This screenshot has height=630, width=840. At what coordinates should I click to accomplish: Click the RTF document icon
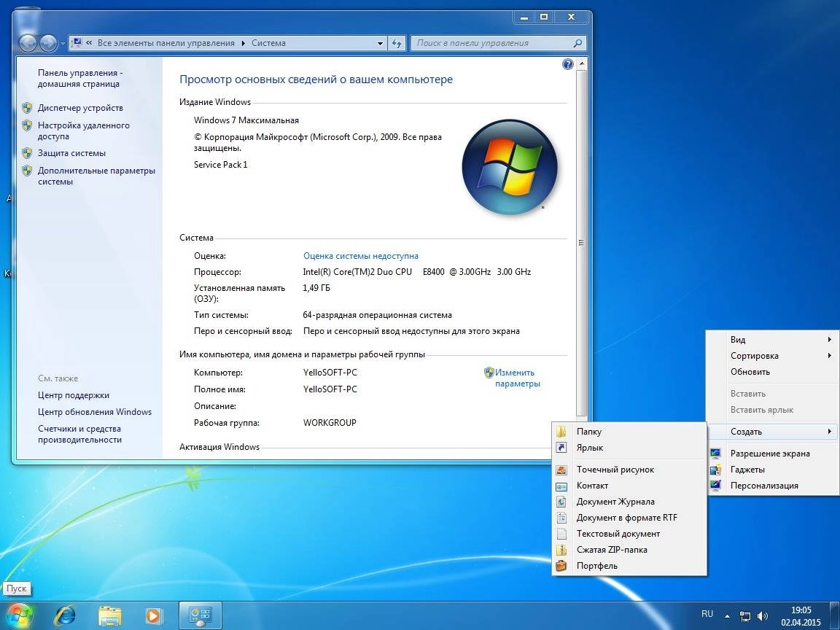561,518
